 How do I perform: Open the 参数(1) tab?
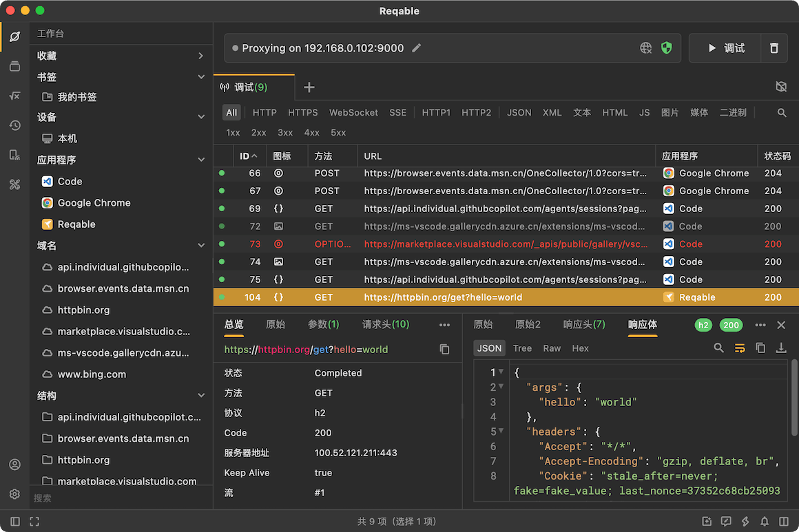tap(323, 325)
